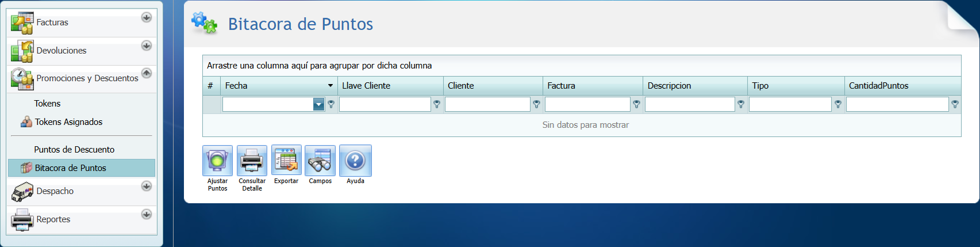Click filter funnel icon for Factura column

pos(636,104)
